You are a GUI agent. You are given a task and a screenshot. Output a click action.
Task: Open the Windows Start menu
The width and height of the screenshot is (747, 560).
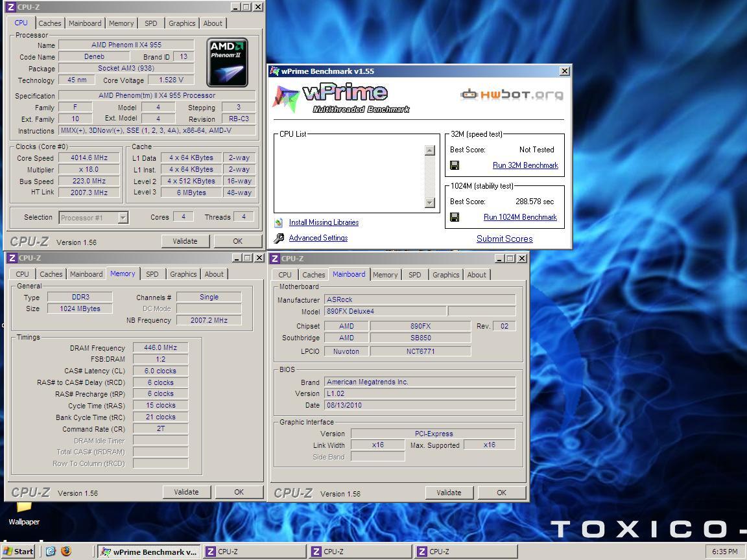pos(18,552)
